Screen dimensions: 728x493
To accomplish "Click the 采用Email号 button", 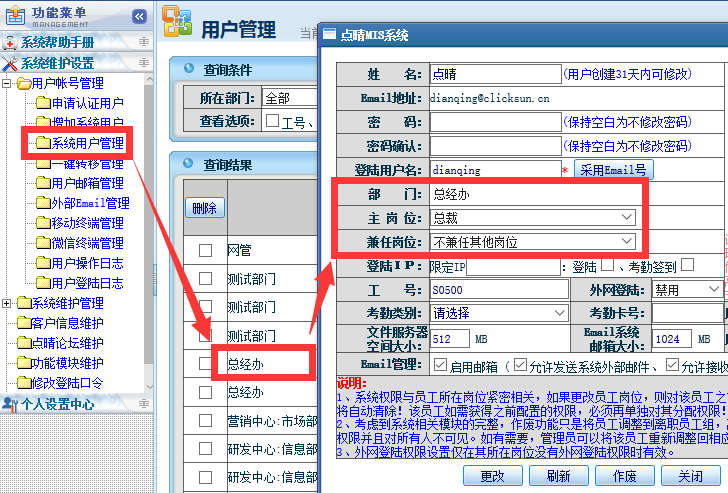I will [x=614, y=170].
